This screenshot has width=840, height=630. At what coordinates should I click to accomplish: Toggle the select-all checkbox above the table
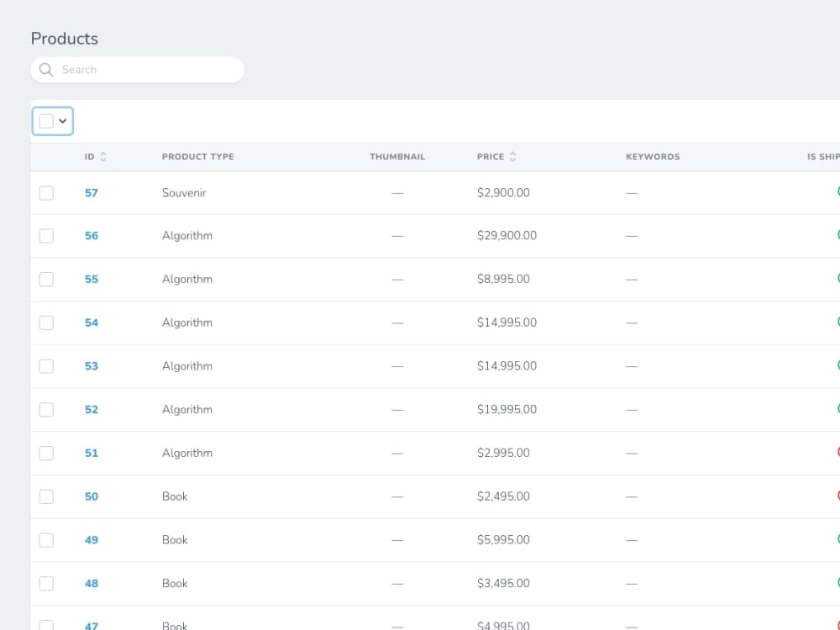click(46, 121)
